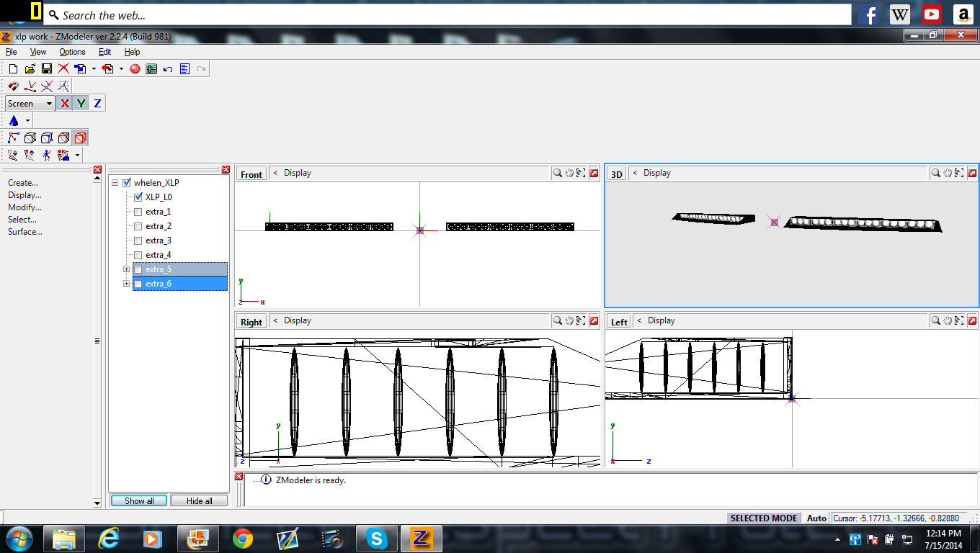Open the Textures browser cactus icon

click(x=151, y=69)
